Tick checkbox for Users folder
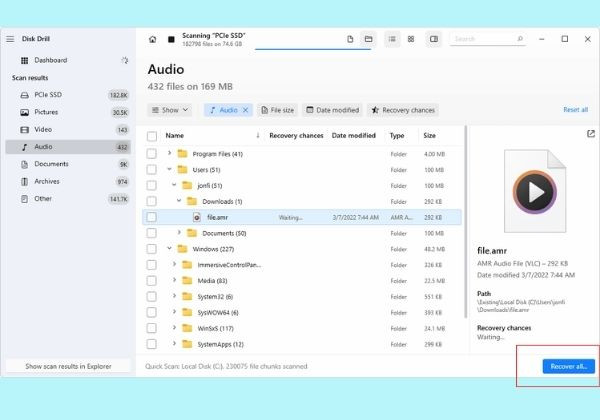 (x=152, y=169)
